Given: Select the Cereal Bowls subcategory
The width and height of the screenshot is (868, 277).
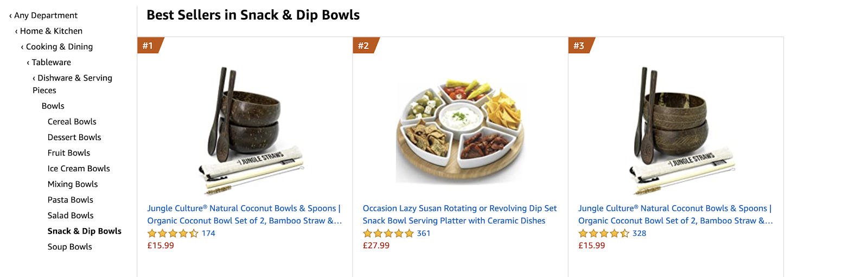Looking at the screenshot, I should tap(72, 122).
